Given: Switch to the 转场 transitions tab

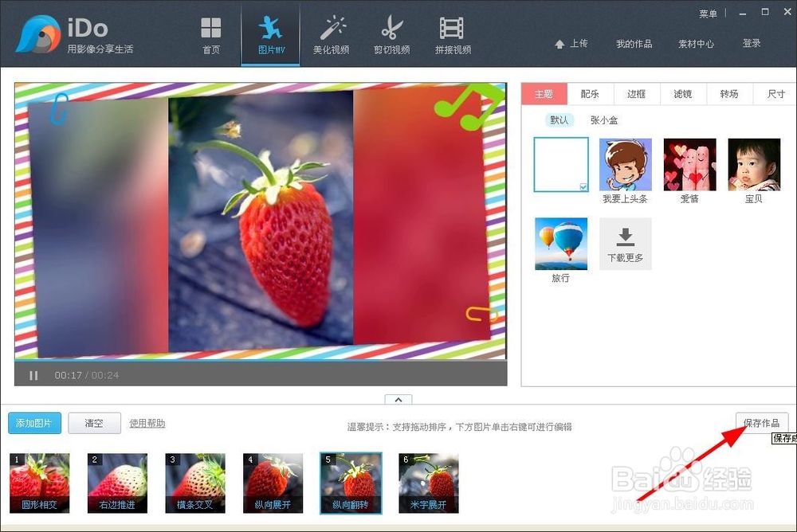Looking at the screenshot, I should (729, 94).
